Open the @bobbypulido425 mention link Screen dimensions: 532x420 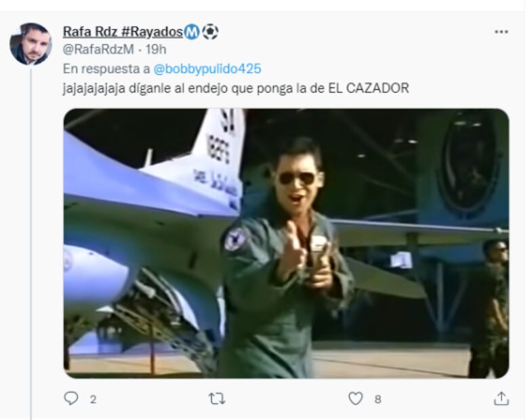click(x=207, y=69)
